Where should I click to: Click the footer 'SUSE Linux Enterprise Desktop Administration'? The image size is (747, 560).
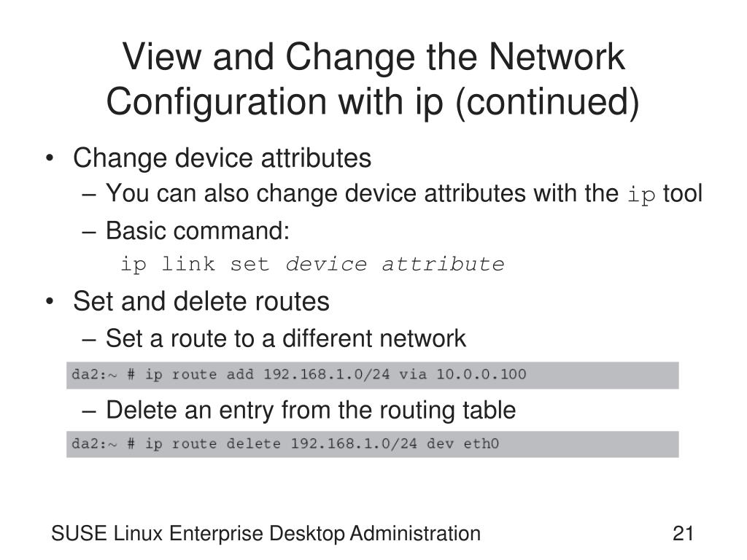tap(266, 534)
